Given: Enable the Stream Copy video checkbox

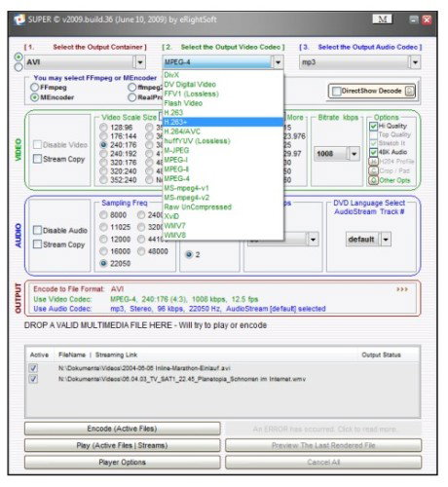Looking at the screenshot, I should click(x=38, y=159).
